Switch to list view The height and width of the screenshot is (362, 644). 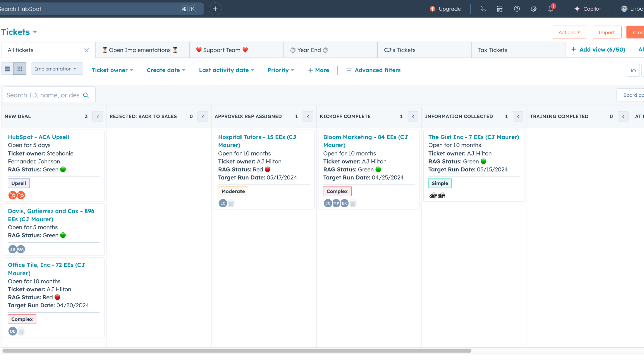(x=7, y=69)
